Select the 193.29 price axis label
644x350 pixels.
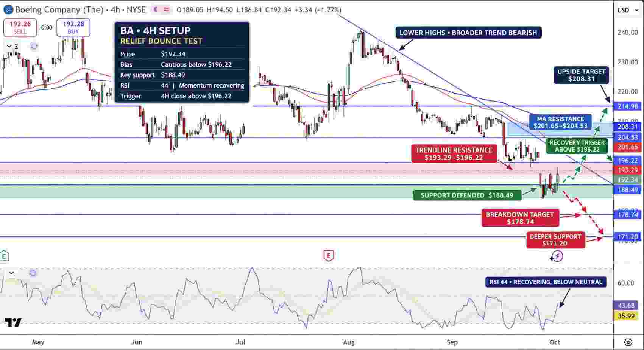click(x=628, y=170)
